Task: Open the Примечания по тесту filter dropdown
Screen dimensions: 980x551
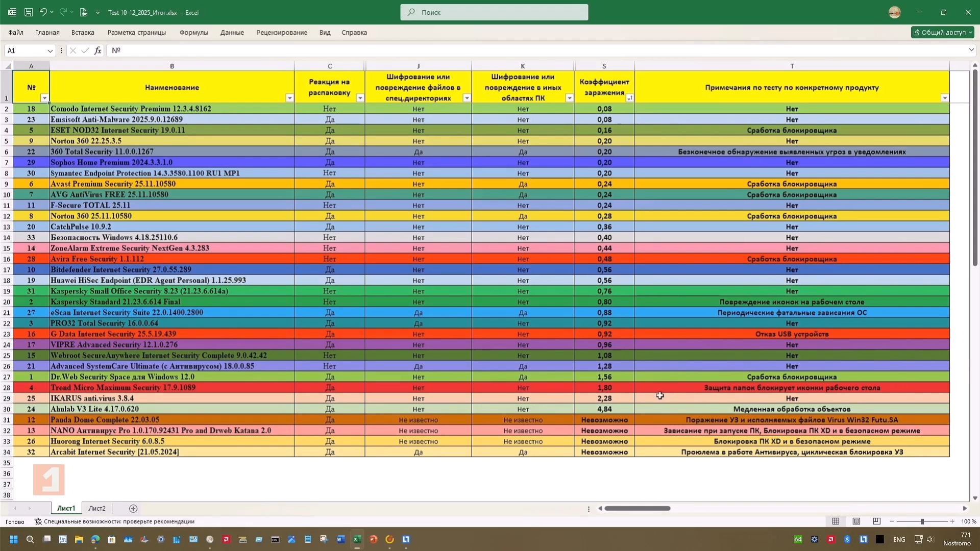Action: click(945, 98)
